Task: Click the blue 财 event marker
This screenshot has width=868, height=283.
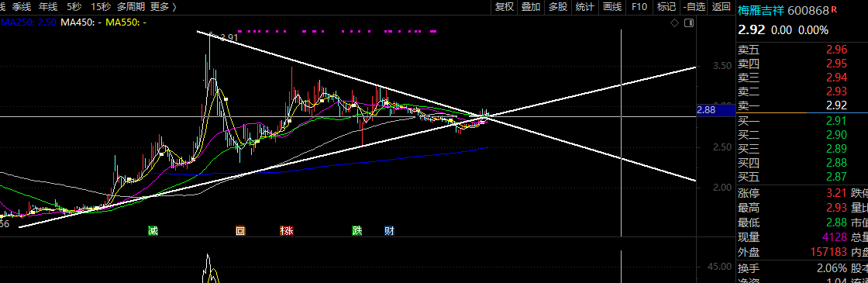Action: pyautogui.click(x=390, y=230)
